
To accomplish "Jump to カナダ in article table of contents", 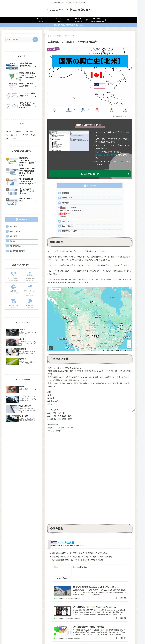I will click(65, 215).
